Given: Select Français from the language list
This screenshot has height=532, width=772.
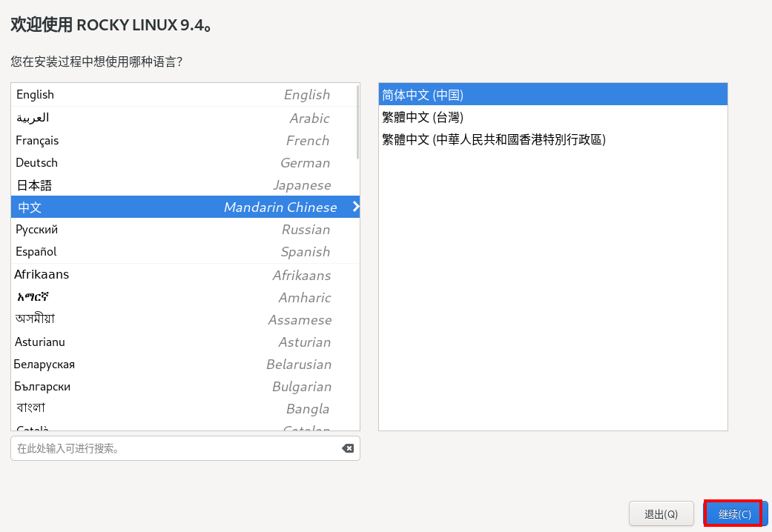Looking at the screenshot, I should tap(184, 140).
